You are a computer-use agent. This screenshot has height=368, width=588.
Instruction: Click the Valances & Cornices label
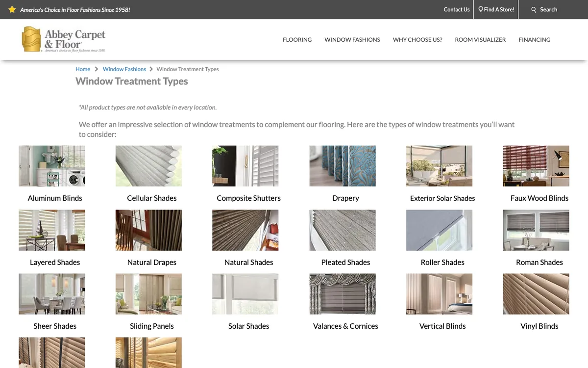click(346, 326)
